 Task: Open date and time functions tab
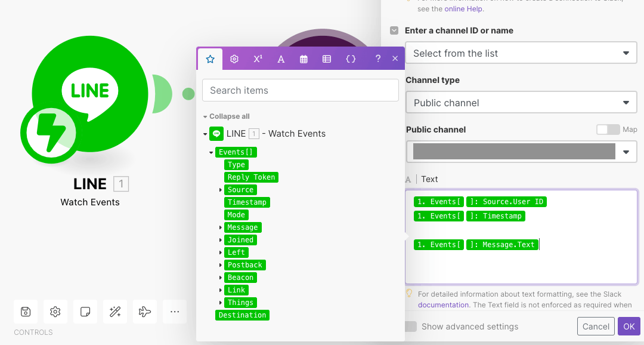coord(304,59)
